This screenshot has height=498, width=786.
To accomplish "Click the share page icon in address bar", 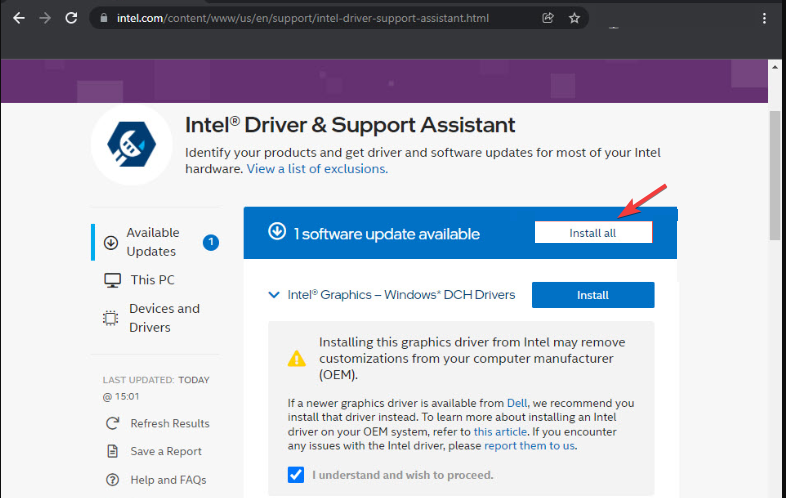I will click(547, 19).
